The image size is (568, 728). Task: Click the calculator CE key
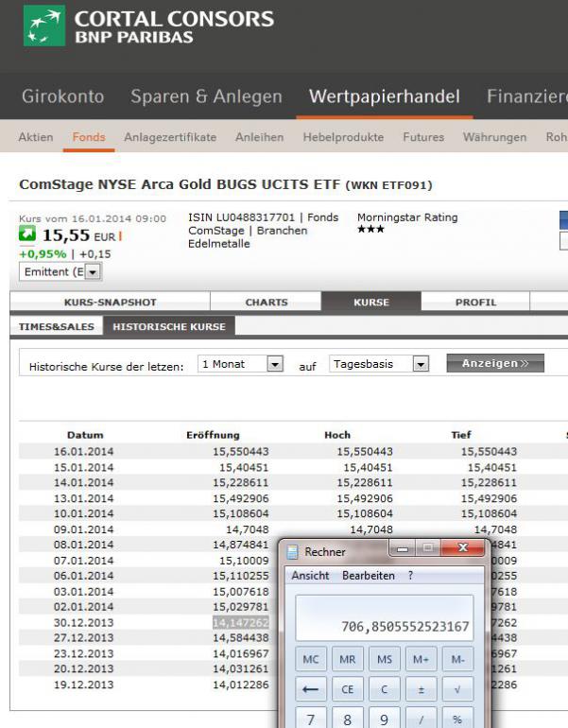[x=347, y=689]
